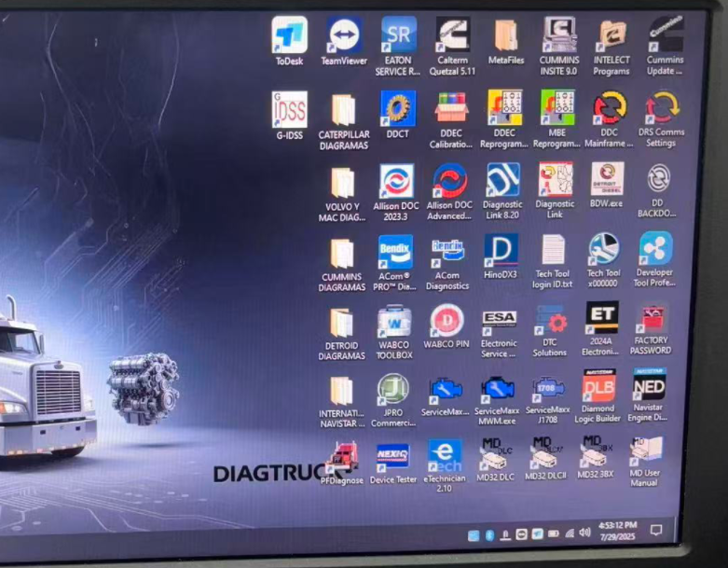Select ServiceMaxx MWM.exe icon
Screen dimensions: 728x568
pos(497,400)
